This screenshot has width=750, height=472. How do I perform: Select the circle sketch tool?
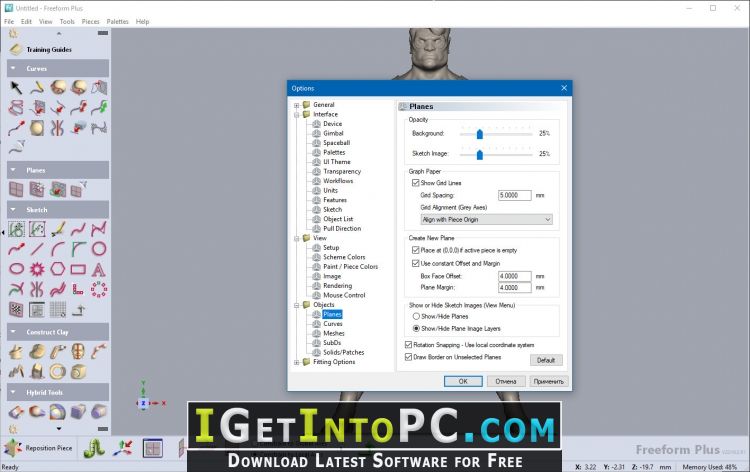point(99,249)
